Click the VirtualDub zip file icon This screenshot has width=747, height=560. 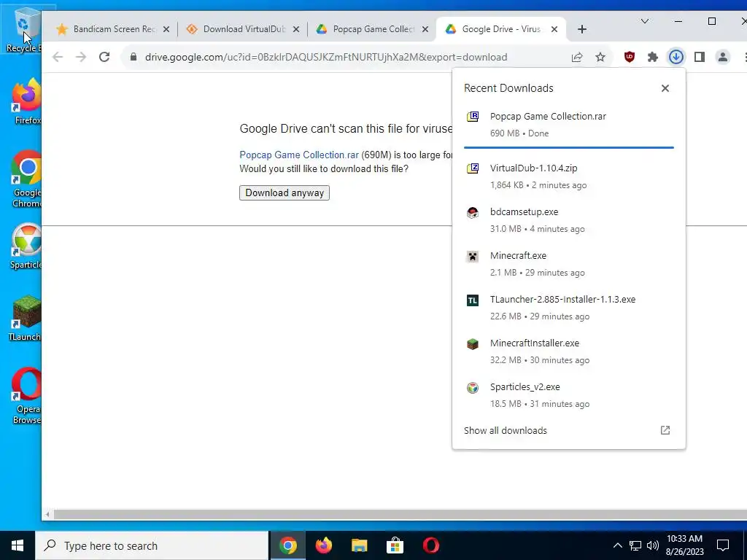click(473, 168)
